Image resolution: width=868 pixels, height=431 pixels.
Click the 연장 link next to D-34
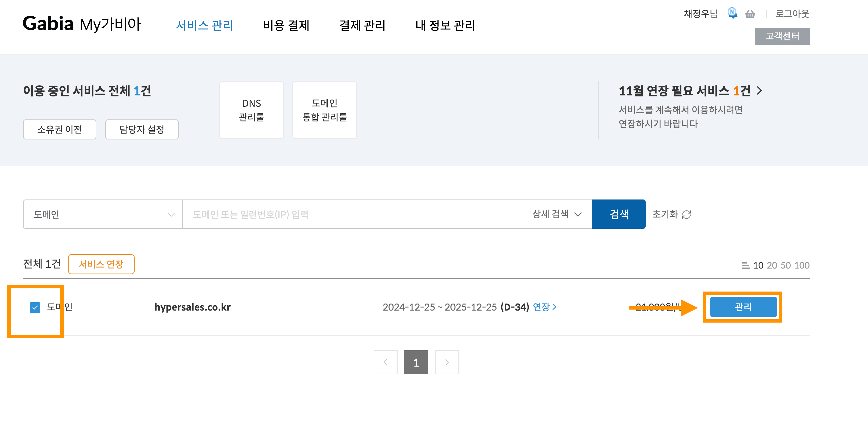(544, 307)
